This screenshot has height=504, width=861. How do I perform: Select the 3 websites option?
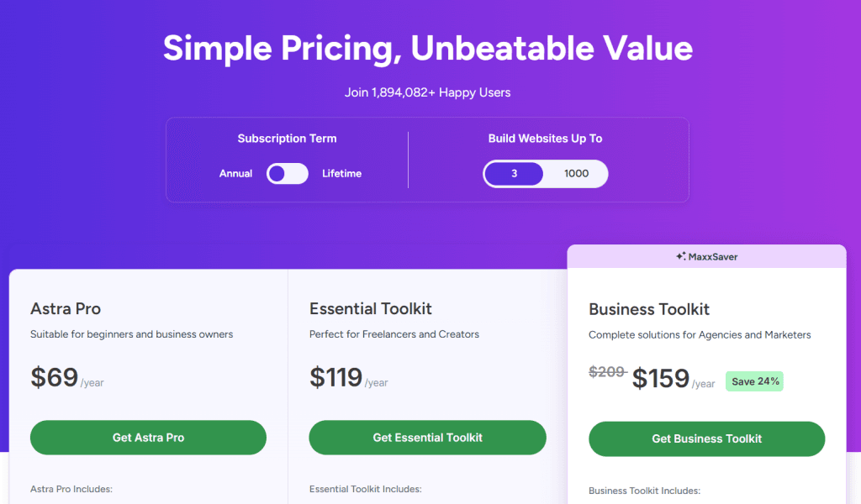coord(514,174)
